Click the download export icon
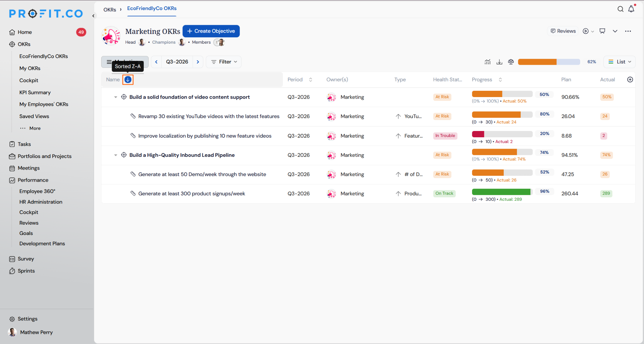 pos(499,62)
